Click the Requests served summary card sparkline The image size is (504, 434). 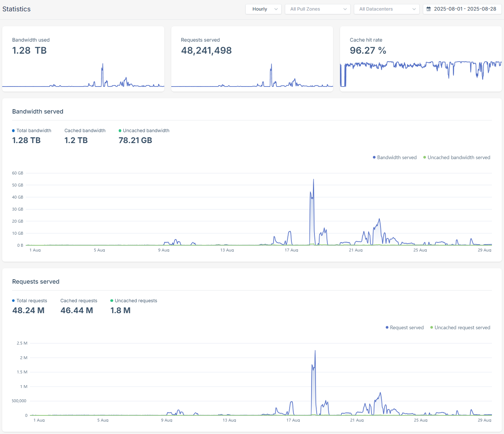(252, 77)
